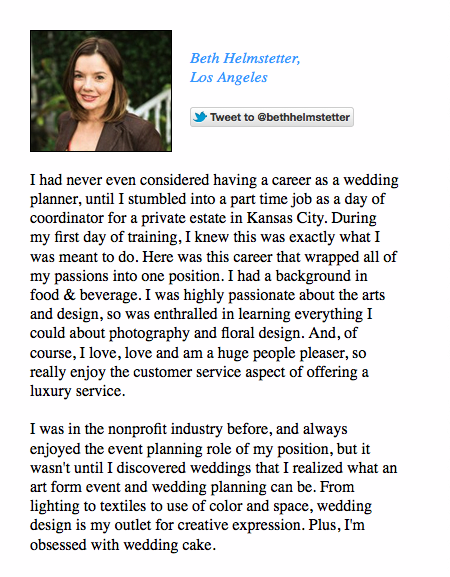Click the phrase 'luxury service.'
The width and height of the screenshot is (450, 577).
(78, 391)
